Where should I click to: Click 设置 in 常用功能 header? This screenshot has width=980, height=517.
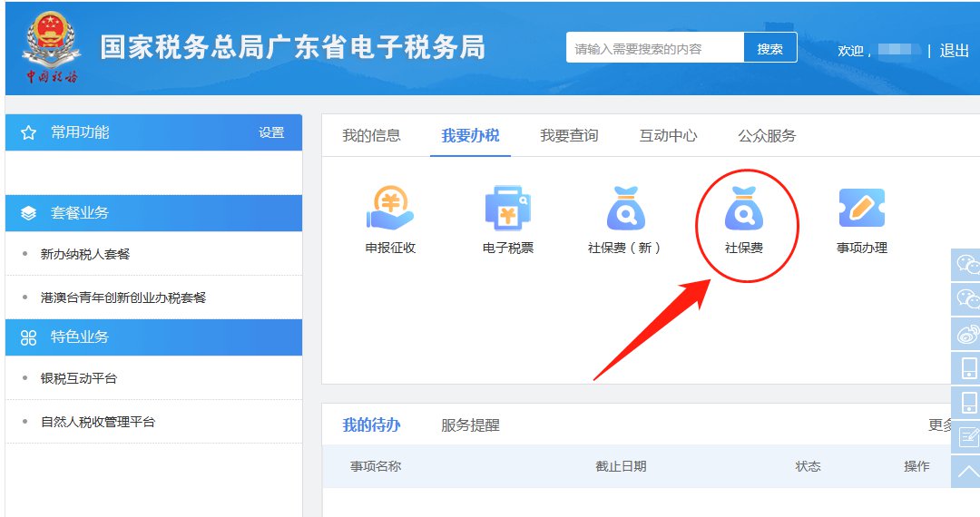pyautogui.click(x=271, y=132)
